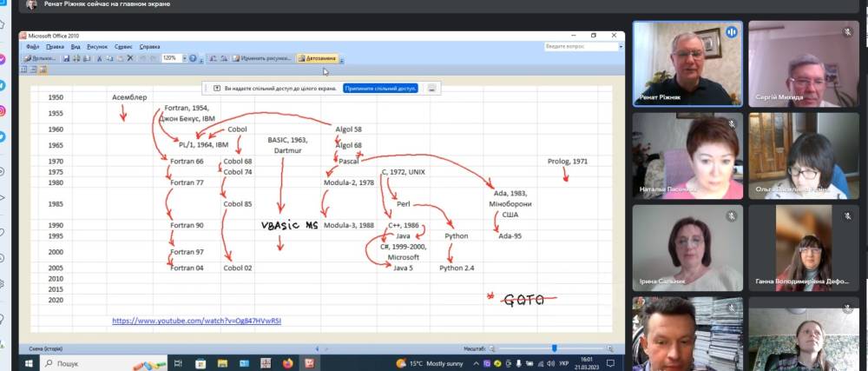The width and height of the screenshot is (868, 371).
Task: Open the YouTube link in the sheet
Action: [x=197, y=321]
